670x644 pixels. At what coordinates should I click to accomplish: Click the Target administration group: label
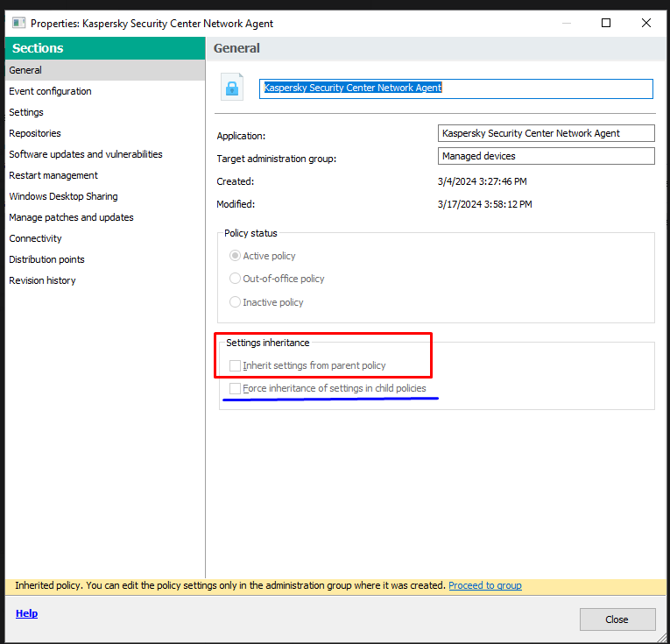click(277, 159)
